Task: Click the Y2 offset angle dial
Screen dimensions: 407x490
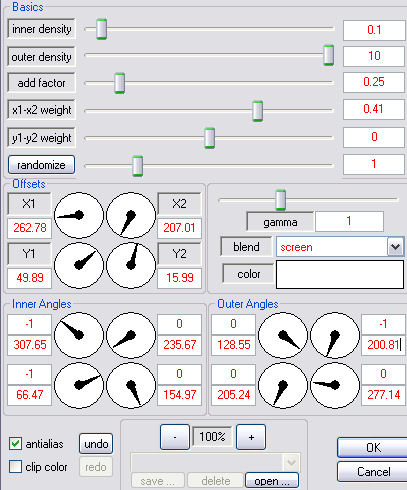Action: pos(131,265)
